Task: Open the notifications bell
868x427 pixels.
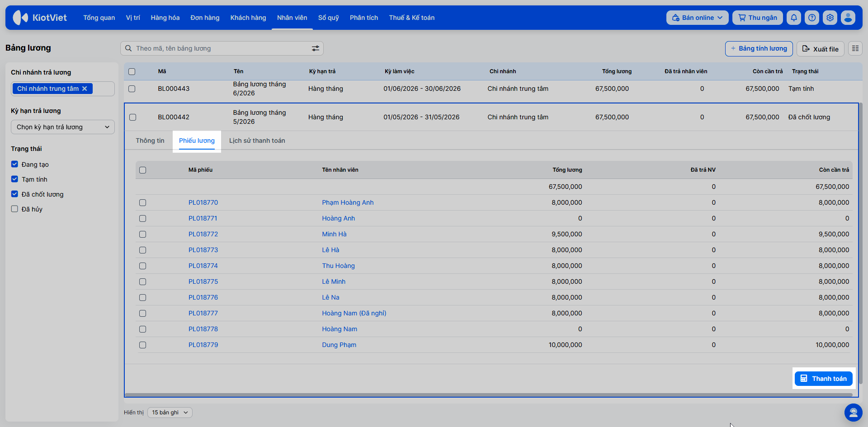Action: (794, 18)
